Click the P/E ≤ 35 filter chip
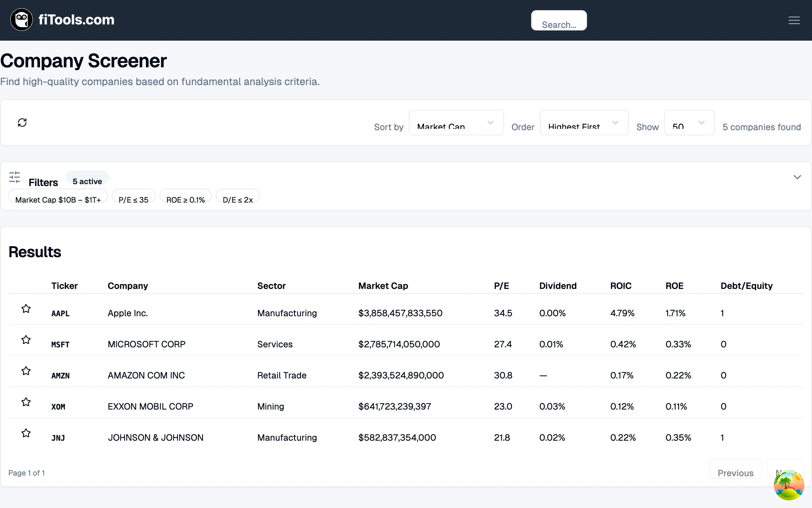The image size is (812, 508). click(134, 196)
